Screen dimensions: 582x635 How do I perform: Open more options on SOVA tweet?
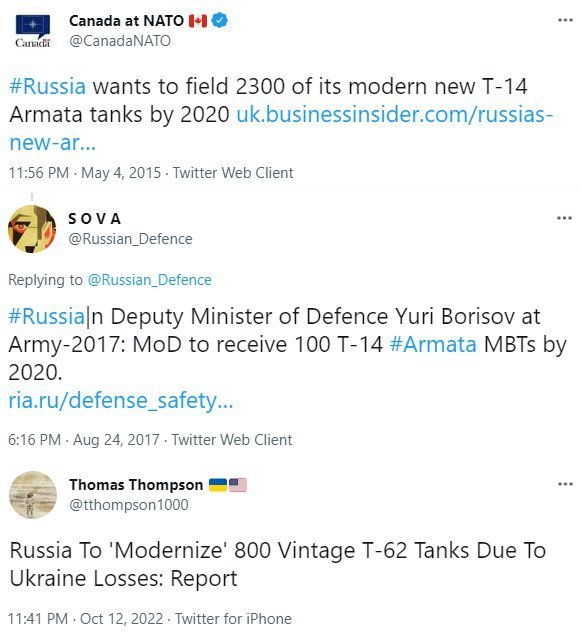pos(564,218)
